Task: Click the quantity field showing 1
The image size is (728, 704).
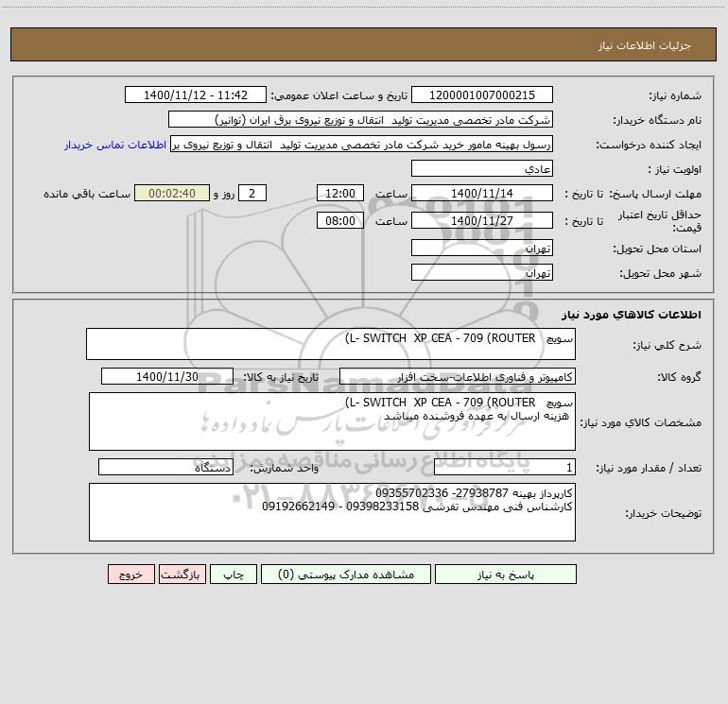Action: click(x=505, y=468)
